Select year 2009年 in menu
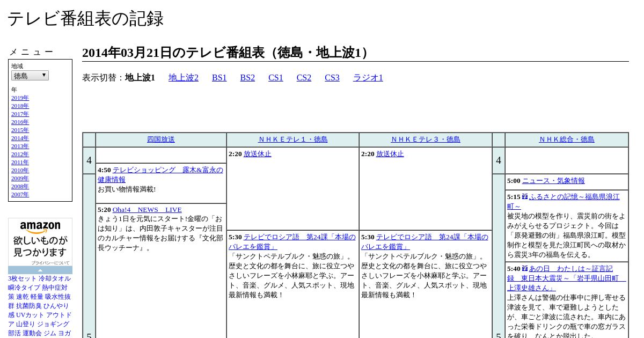Viewport: 644px width, 338px height. (20, 178)
